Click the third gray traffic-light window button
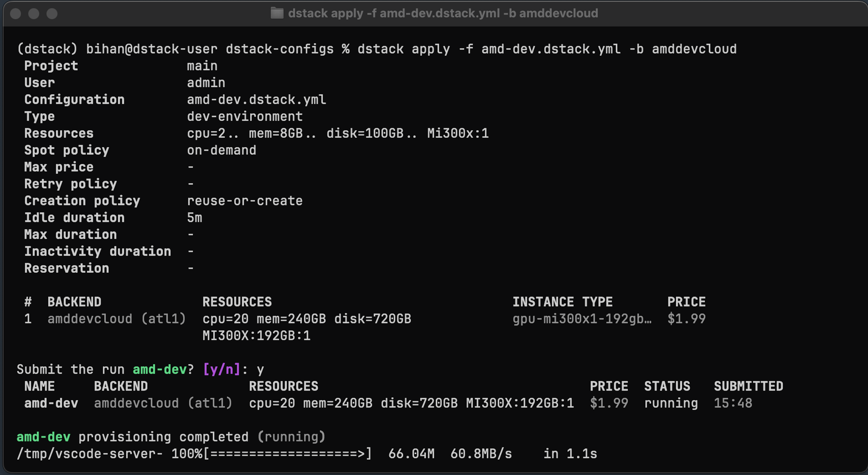 [52, 14]
